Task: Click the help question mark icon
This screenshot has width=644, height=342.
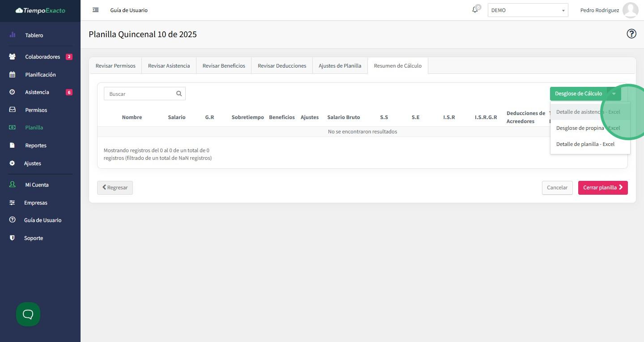Action: pos(631,34)
